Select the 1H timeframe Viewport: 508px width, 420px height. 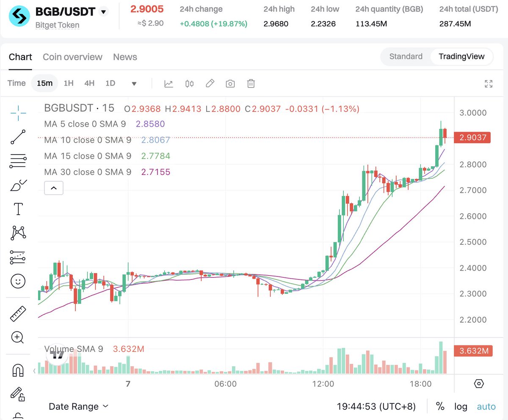tap(68, 83)
